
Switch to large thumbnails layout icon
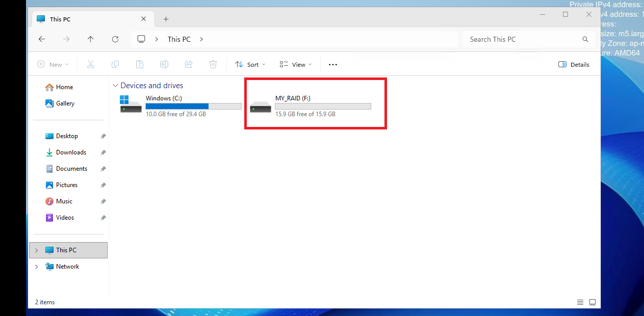(593, 302)
